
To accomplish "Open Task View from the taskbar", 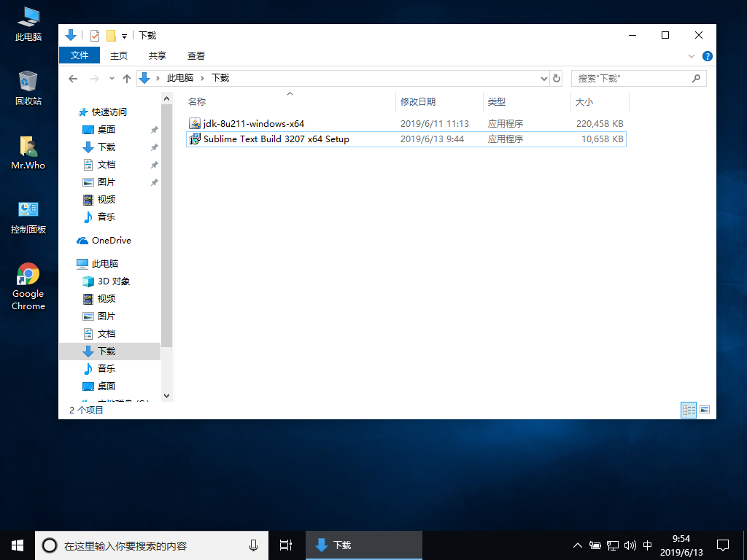I will click(286, 545).
